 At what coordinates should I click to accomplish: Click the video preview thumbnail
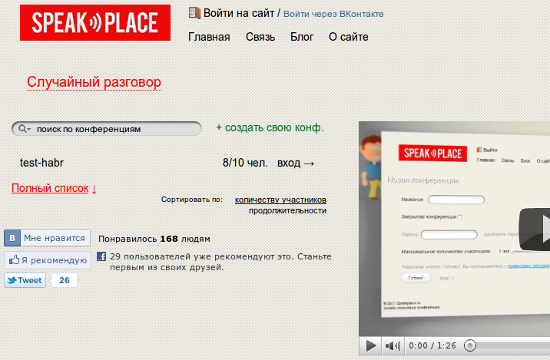tap(455, 229)
